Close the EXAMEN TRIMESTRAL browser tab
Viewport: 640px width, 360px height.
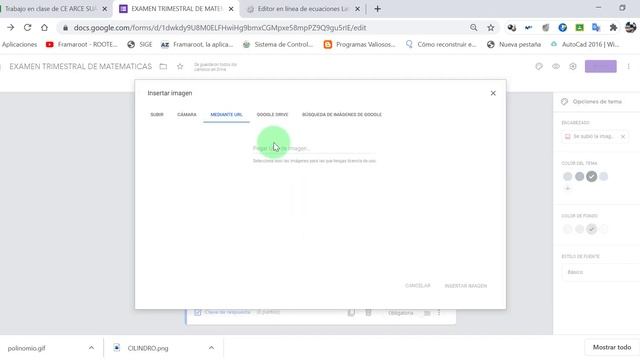[231, 9]
